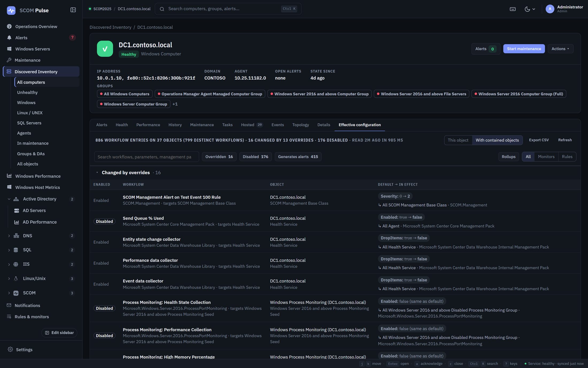The width and height of the screenshot is (588, 368).
Task: Click the SQL database icon
Action: click(16, 250)
